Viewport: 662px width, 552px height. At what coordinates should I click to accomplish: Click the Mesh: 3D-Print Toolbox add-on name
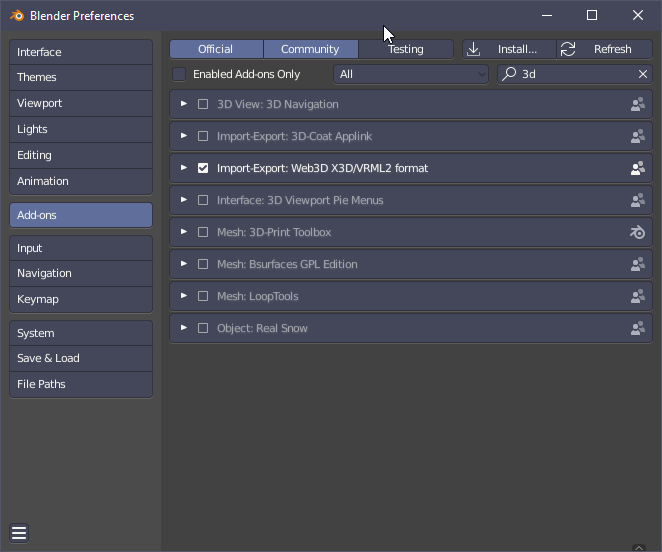click(274, 232)
